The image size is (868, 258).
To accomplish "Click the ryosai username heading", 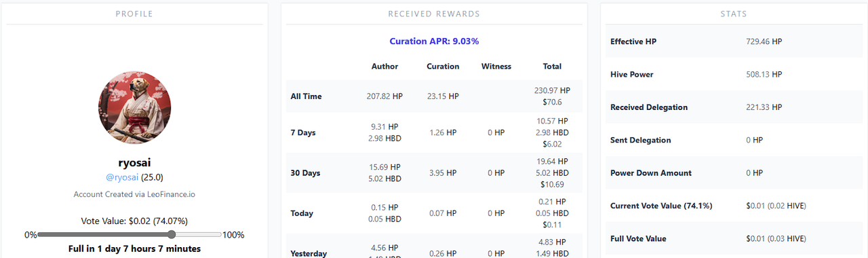I will tap(134, 163).
